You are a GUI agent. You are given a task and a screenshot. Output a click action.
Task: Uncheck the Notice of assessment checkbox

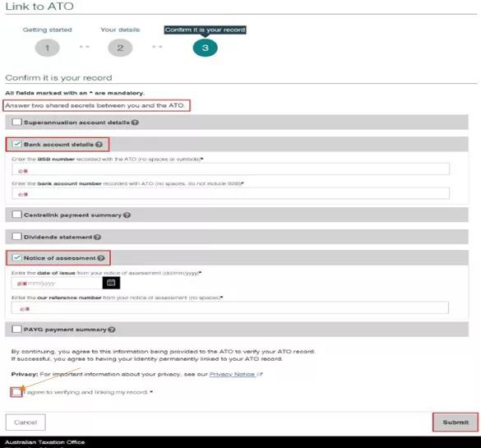coord(17,257)
